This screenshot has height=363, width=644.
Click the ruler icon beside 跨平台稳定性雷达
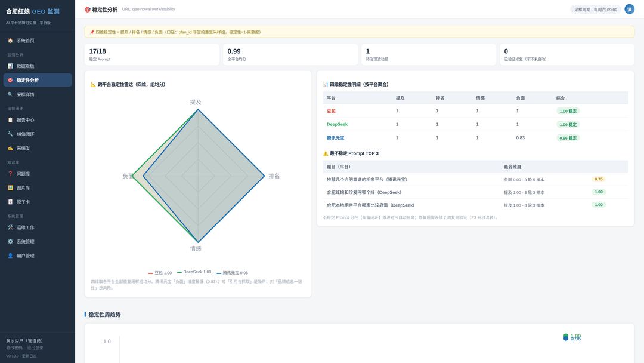93,85
